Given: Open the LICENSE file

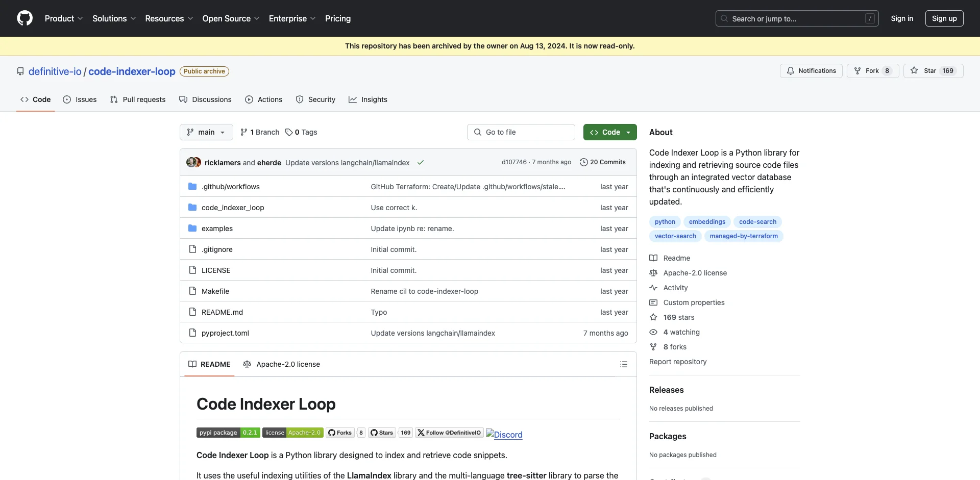Looking at the screenshot, I should click(216, 270).
